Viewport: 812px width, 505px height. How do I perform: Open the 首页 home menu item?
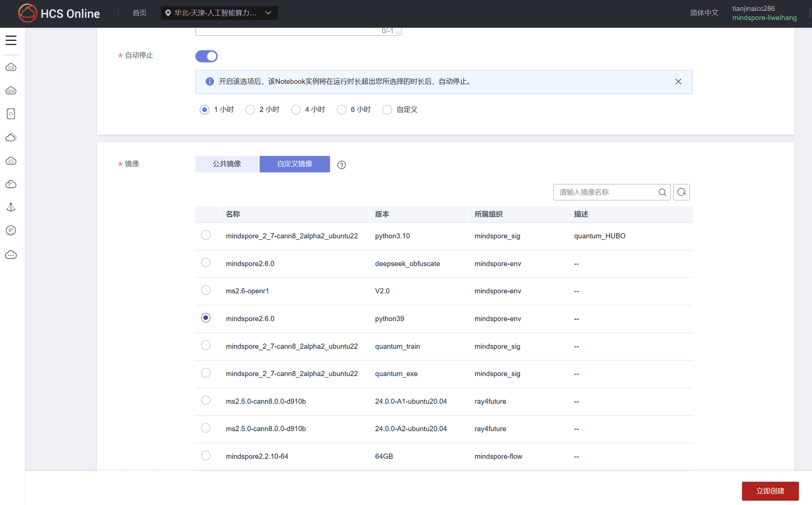[x=139, y=13]
